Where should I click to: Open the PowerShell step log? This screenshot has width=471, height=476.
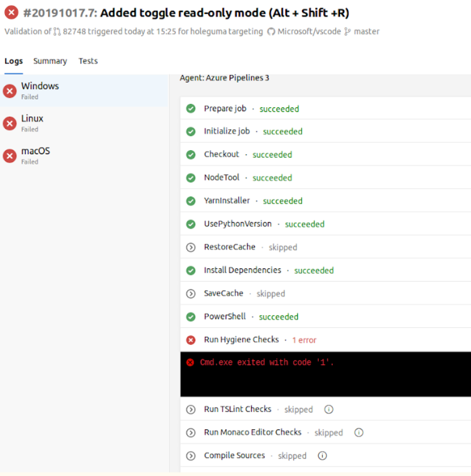[x=325, y=317]
